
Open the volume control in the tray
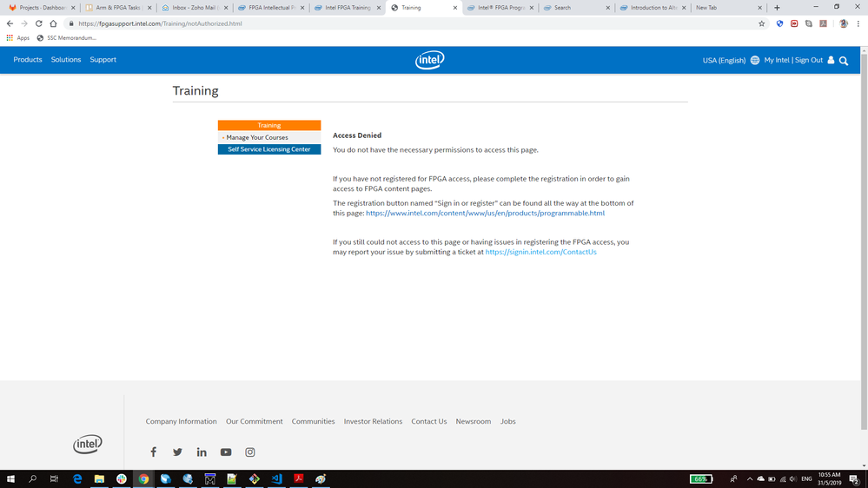pyautogui.click(x=792, y=479)
